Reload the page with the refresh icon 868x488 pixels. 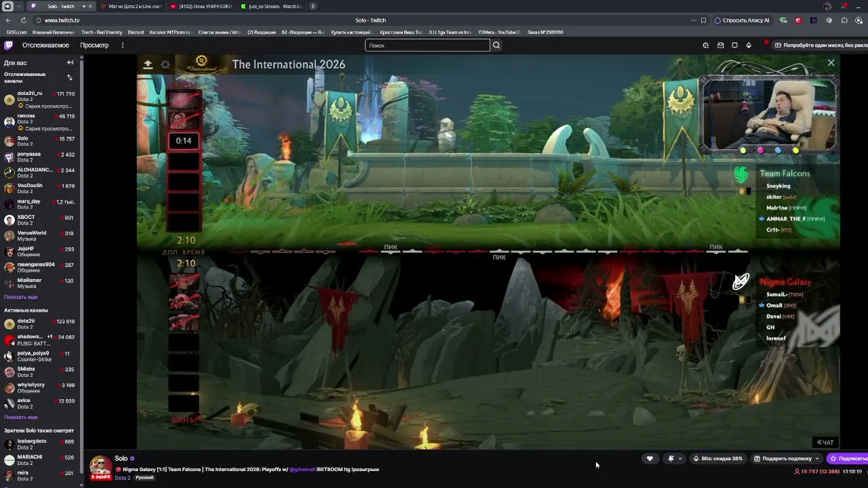coord(23,20)
